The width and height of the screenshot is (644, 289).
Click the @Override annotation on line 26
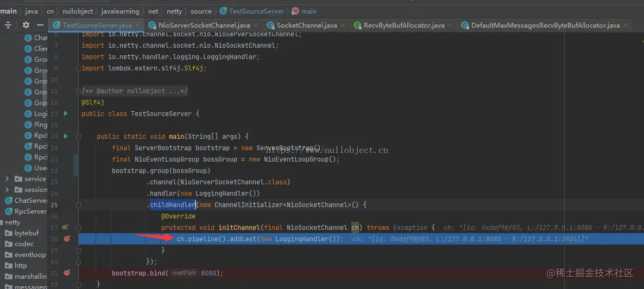click(178, 216)
